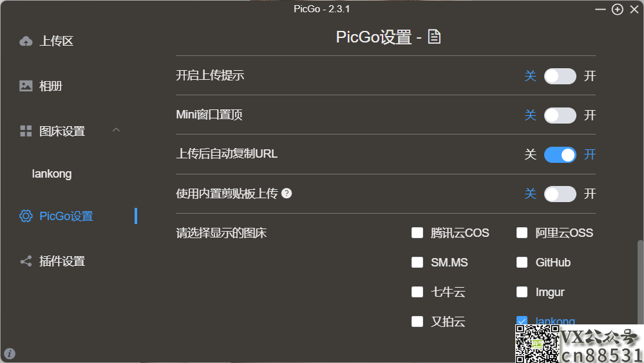644x363 pixels.
Task: Click the vertical scrollbar on the settings panel
Action: (640, 283)
